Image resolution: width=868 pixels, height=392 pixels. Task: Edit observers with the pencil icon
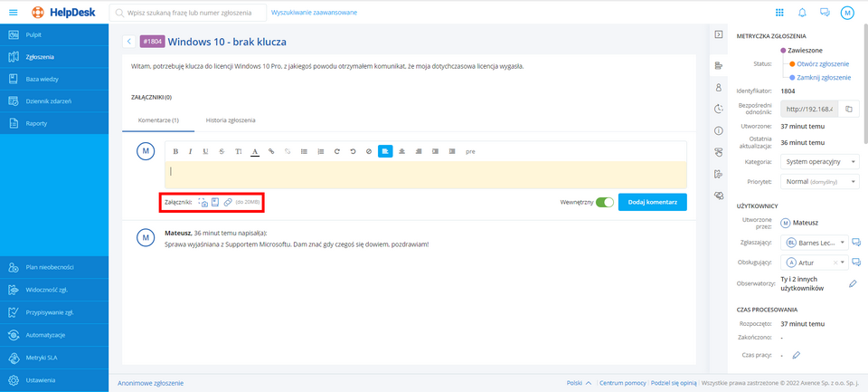pos(852,284)
